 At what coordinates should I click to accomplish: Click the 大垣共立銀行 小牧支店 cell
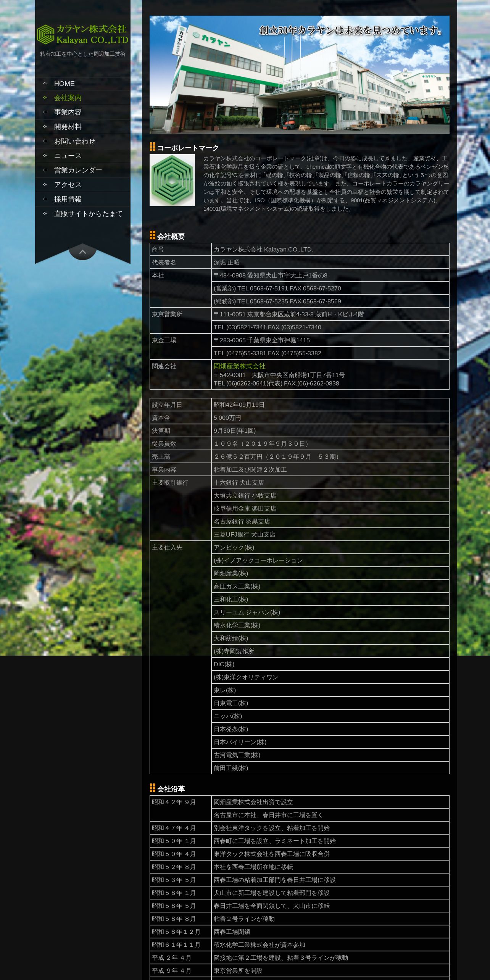pyautogui.click(x=330, y=496)
